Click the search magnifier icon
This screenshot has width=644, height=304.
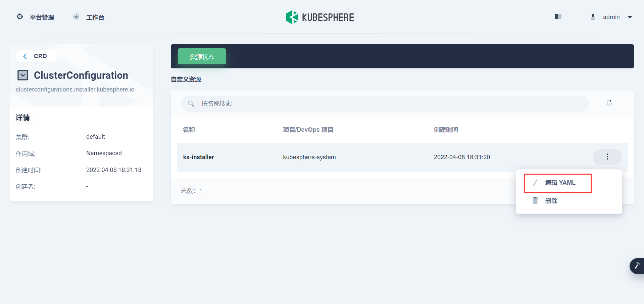pyautogui.click(x=191, y=103)
